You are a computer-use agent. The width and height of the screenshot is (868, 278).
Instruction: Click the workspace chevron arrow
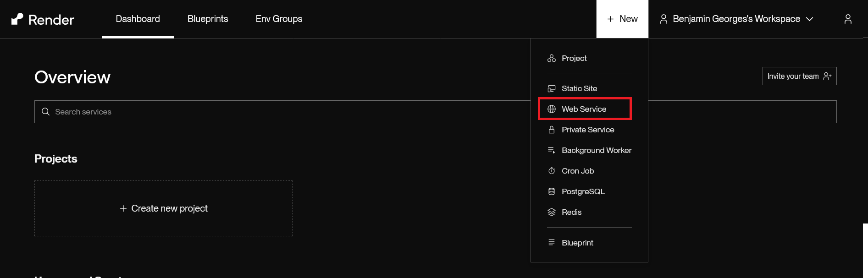pyautogui.click(x=810, y=19)
